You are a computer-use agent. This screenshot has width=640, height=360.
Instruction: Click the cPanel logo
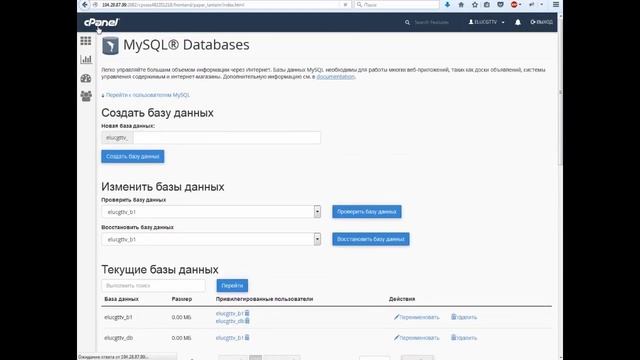tap(101, 22)
